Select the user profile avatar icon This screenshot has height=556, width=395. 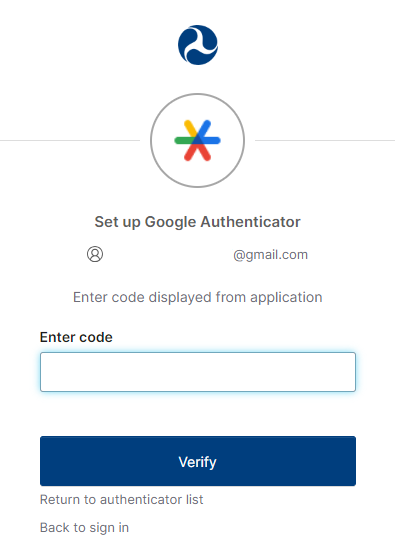95,254
